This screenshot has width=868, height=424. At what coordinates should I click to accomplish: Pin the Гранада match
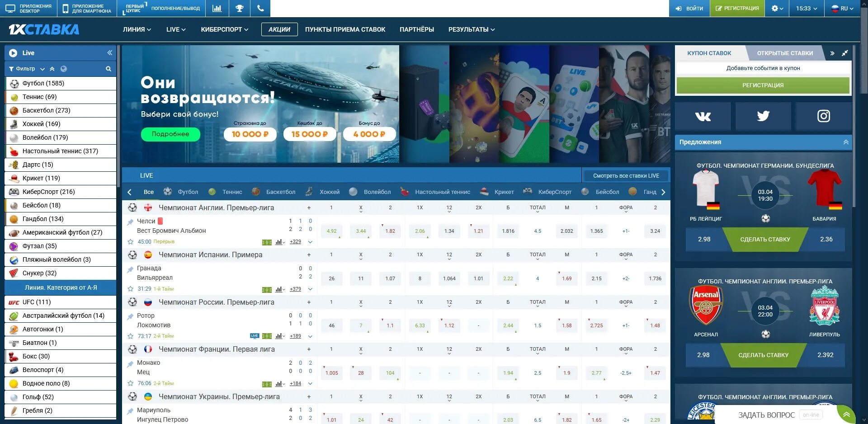pyautogui.click(x=130, y=269)
